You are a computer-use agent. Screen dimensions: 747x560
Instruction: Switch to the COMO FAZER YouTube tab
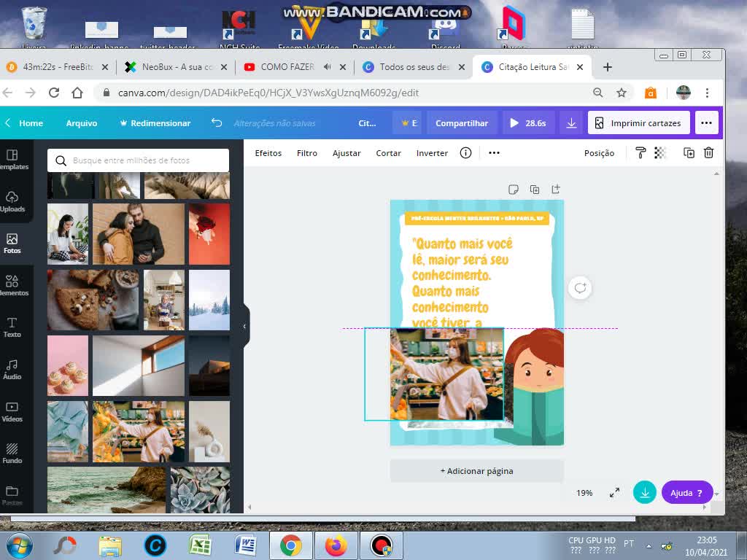click(294, 67)
